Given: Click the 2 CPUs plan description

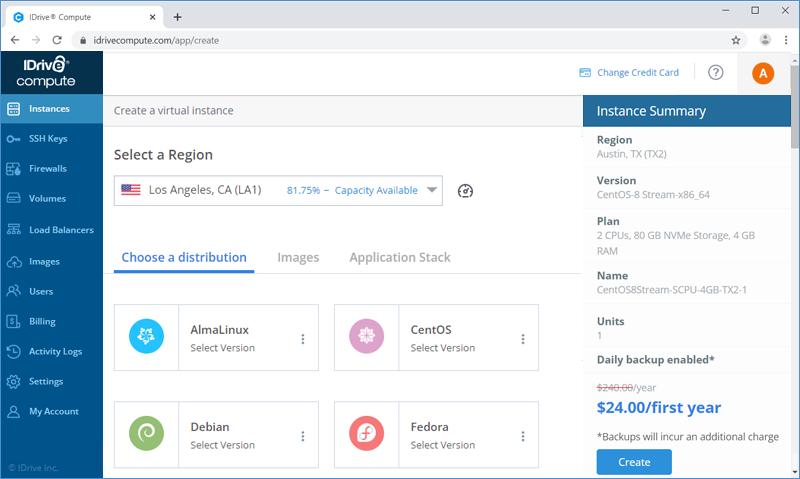Looking at the screenshot, I should click(x=676, y=243).
